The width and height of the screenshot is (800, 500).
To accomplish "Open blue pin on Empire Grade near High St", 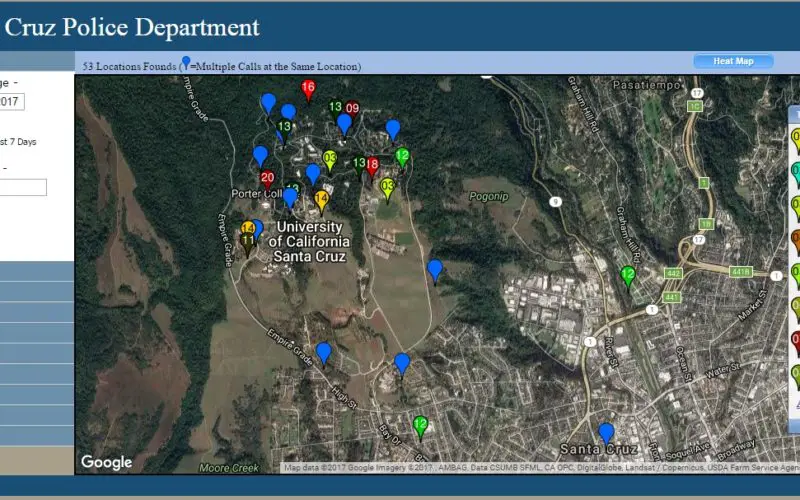I will click(323, 353).
